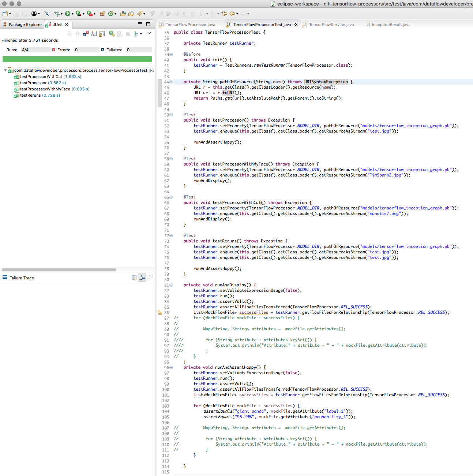Rerun Test using JUnit view's rerun icon
Image resolution: width=473 pixels, height=476 pixels.
click(111, 34)
